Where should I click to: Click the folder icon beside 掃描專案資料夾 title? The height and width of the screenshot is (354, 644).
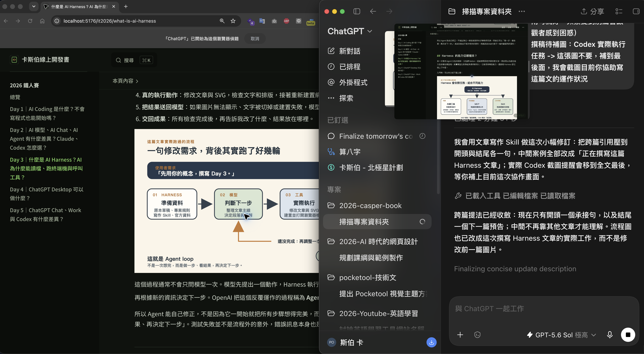(x=452, y=11)
